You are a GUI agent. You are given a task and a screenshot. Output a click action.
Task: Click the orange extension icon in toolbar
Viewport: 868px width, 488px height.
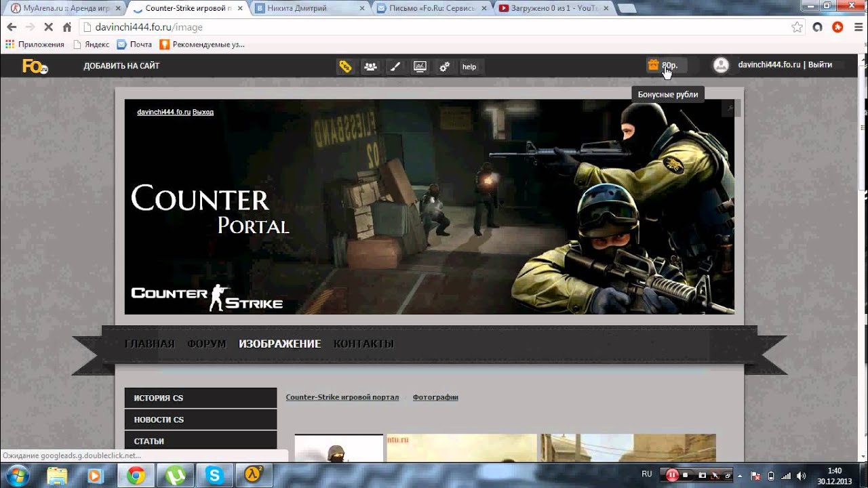point(837,27)
